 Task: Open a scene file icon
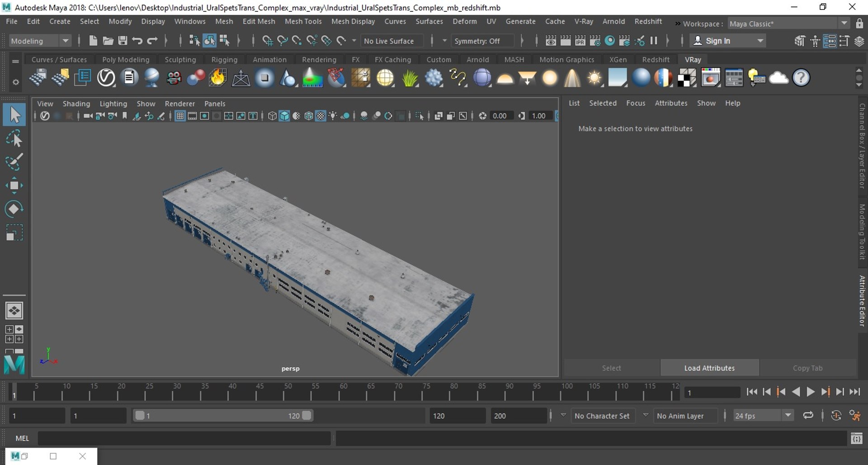pyautogui.click(x=108, y=41)
